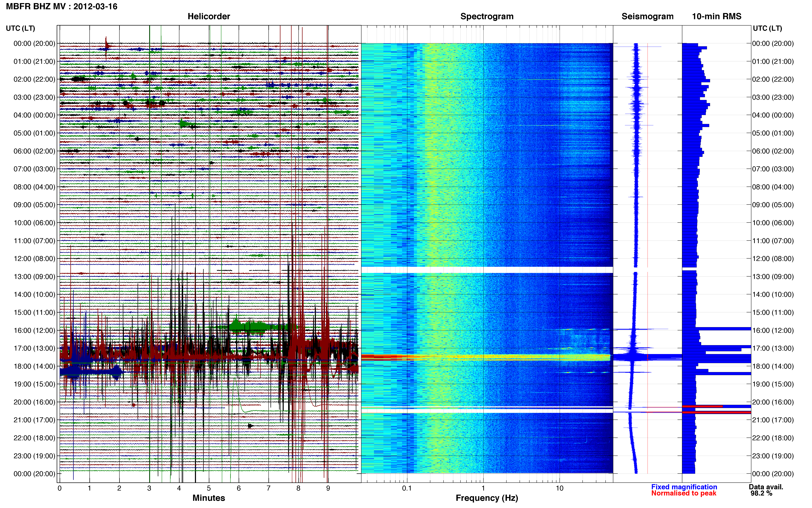The height and width of the screenshot is (508, 812).
Task: Click '02:00 (22:00)' on the Helicorder time axis
Action: 34,79
